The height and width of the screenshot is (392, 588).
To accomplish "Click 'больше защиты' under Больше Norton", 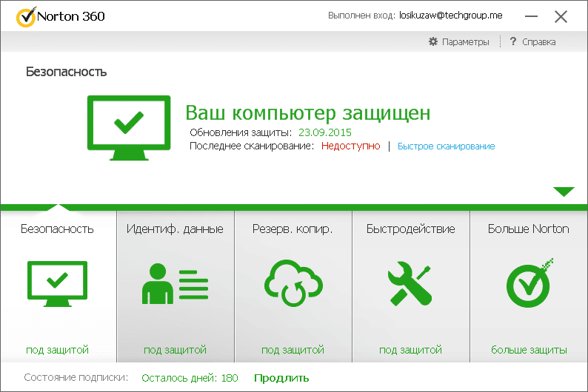I will 529,350.
